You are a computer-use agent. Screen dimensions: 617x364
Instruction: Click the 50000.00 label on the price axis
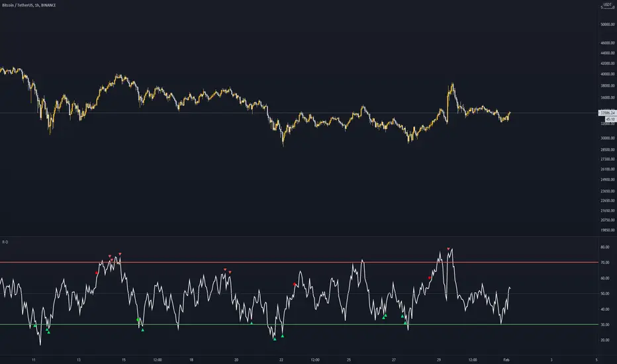pos(606,24)
